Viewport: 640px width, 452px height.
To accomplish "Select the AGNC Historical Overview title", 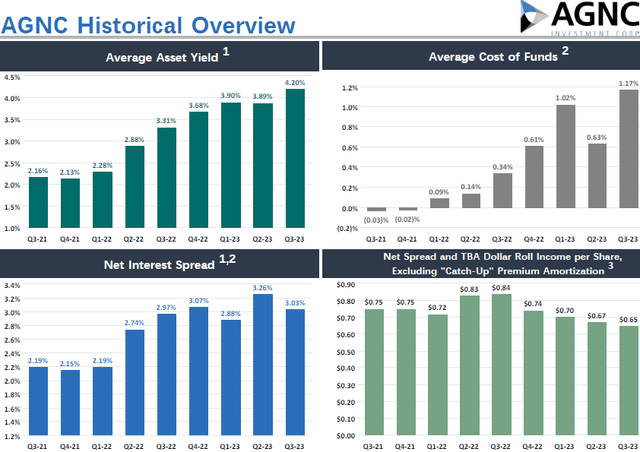I will click(148, 25).
